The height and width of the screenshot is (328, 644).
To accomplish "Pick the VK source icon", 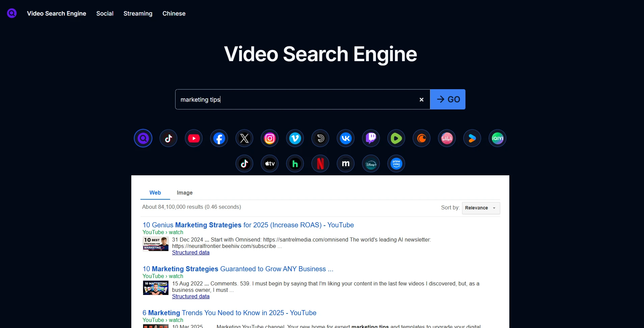I will tap(346, 138).
